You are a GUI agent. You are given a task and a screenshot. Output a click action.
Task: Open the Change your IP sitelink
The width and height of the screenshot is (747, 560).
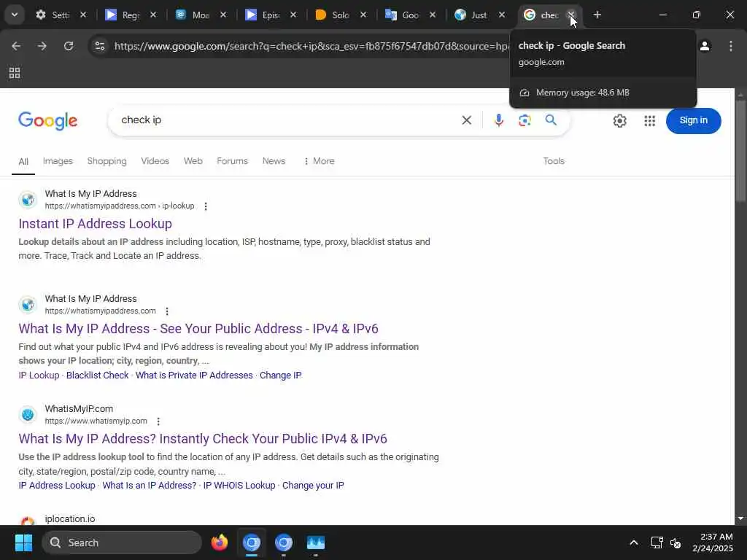click(313, 485)
